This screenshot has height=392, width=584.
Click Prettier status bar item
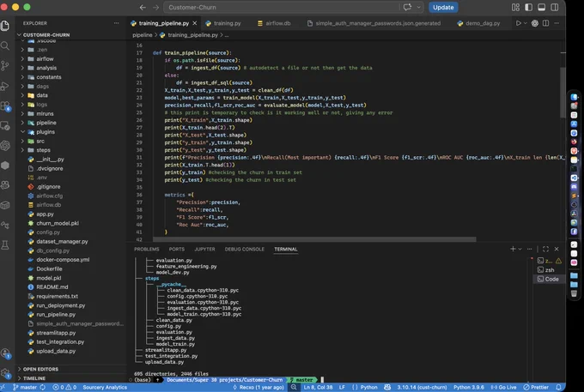pyautogui.click(x=536, y=387)
